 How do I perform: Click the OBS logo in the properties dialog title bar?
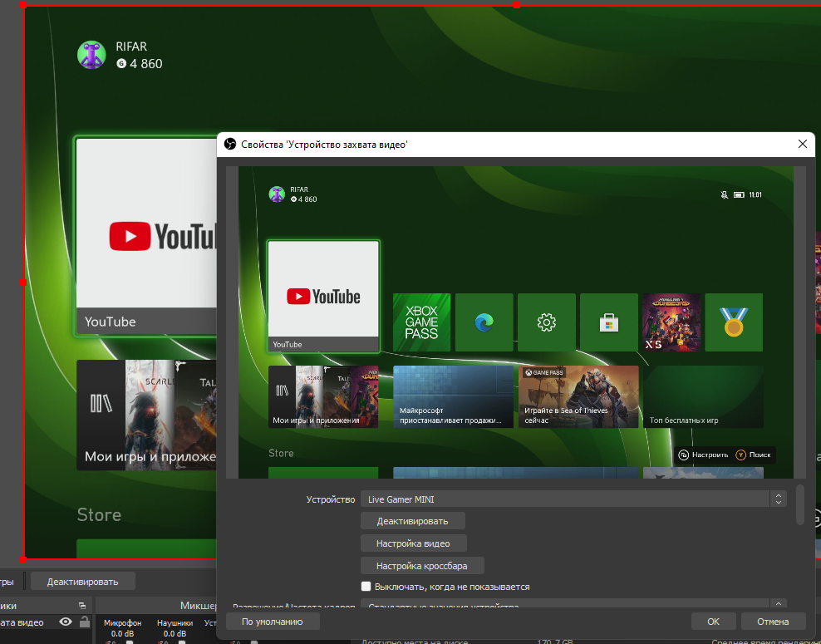[230, 144]
